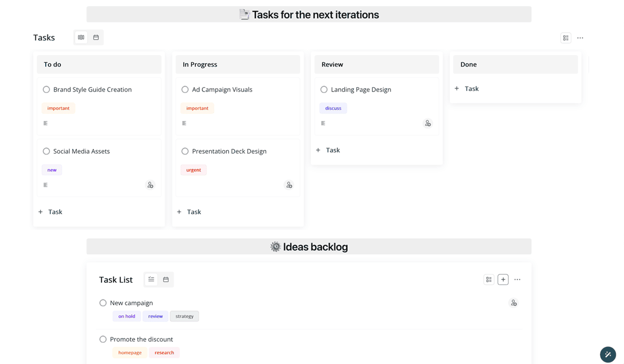Image resolution: width=624 pixels, height=364 pixels.
Task: Open Promote the discount task title
Action: (x=141, y=339)
